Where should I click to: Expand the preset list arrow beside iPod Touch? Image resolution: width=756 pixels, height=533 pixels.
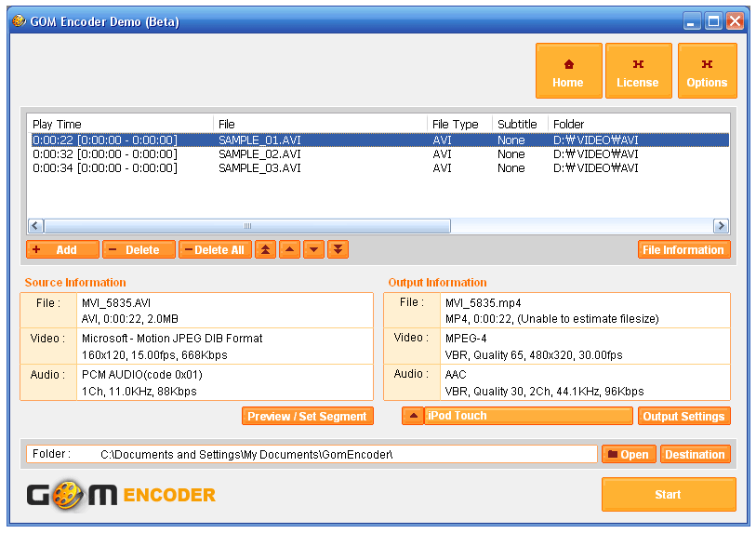413,416
